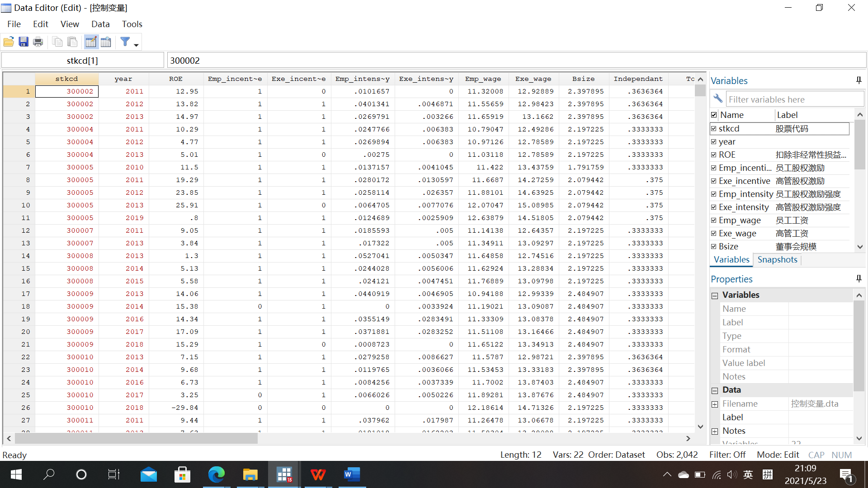The width and height of the screenshot is (868, 488).
Task: Collapse the Data properties section
Action: pyautogui.click(x=715, y=390)
